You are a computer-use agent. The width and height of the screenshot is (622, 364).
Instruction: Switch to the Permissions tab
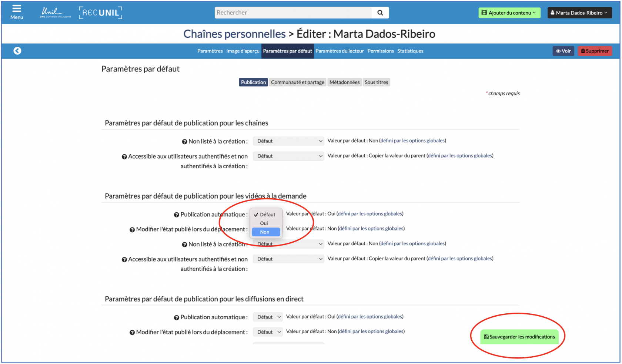pyautogui.click(x=380, y=51)
